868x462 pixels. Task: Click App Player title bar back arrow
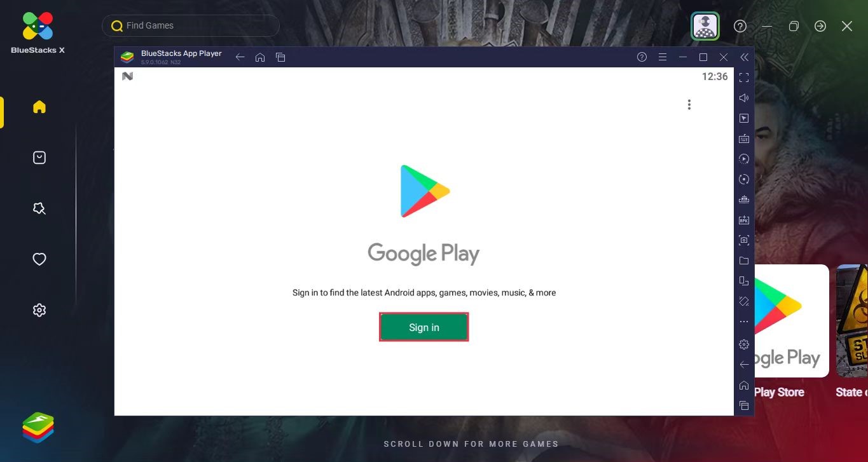pos(240,57)
